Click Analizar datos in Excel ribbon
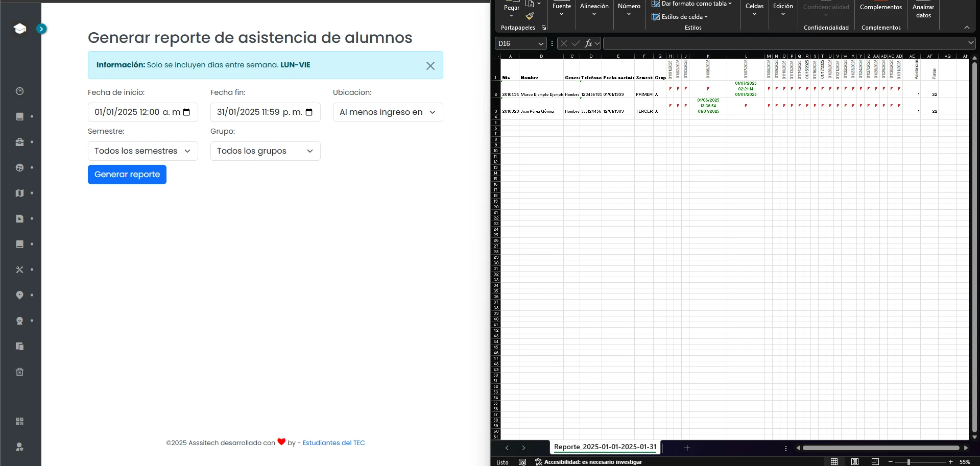 click(923, 11)
